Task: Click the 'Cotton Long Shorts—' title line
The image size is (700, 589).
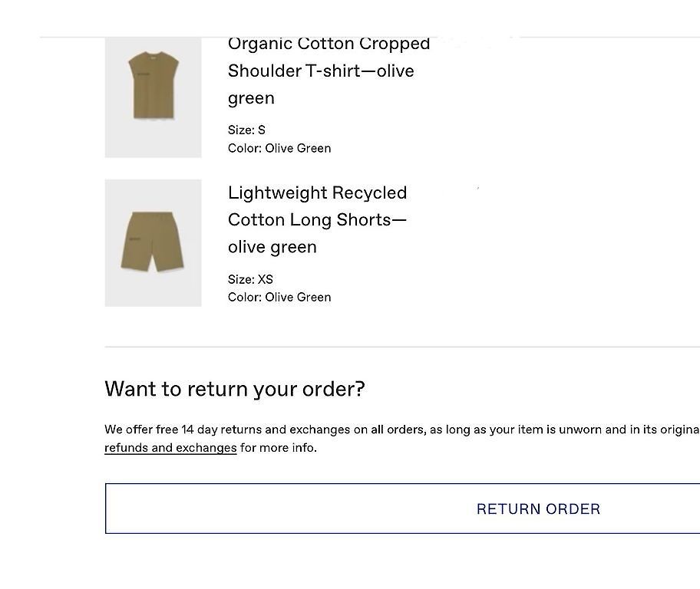Action: pos(318,219)
